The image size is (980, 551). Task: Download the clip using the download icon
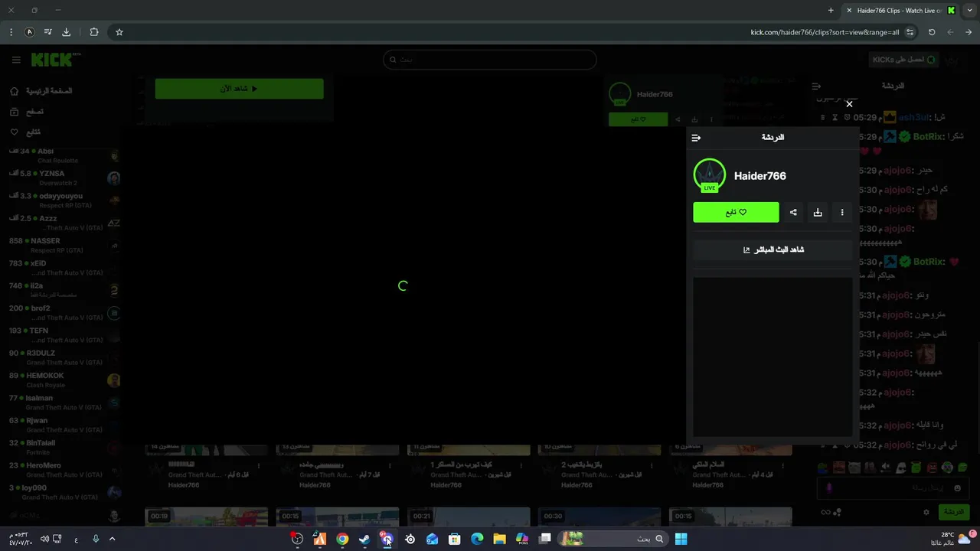point(818,212)
